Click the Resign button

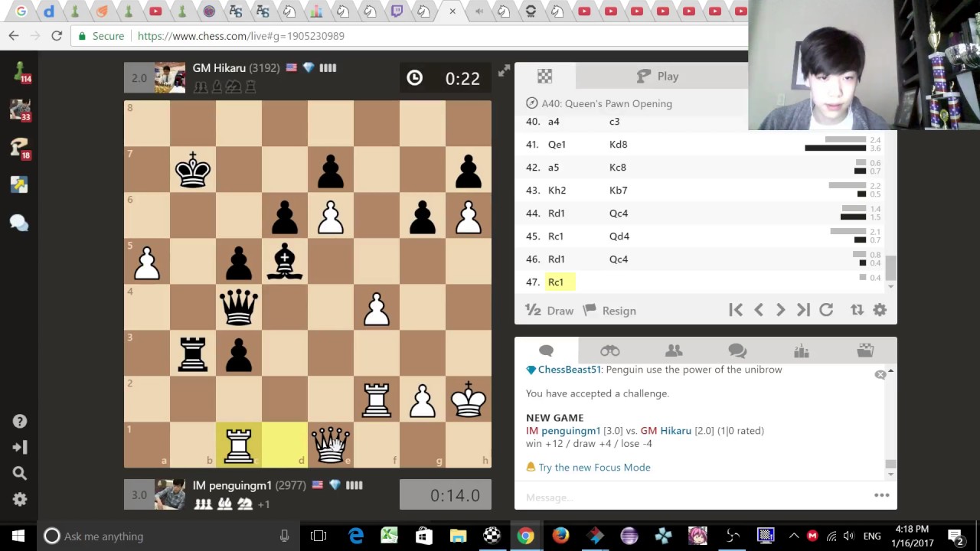pyautogui.click(x=609, y=311)
